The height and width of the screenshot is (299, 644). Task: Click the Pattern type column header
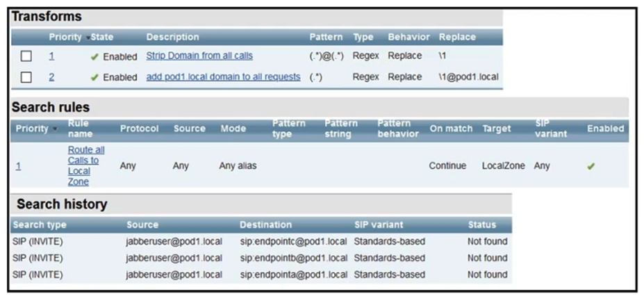[289, 129]
